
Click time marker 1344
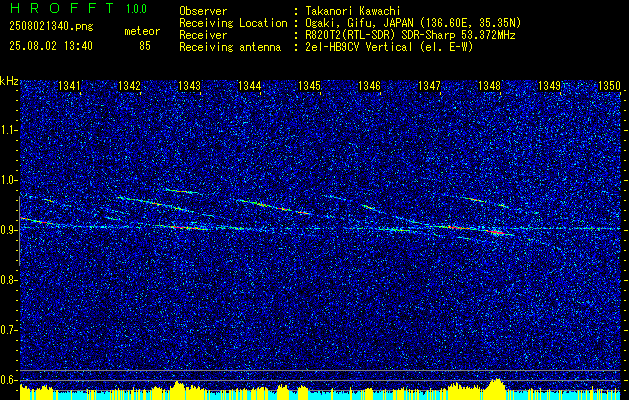pyautogui.click(x=250, y=86)
